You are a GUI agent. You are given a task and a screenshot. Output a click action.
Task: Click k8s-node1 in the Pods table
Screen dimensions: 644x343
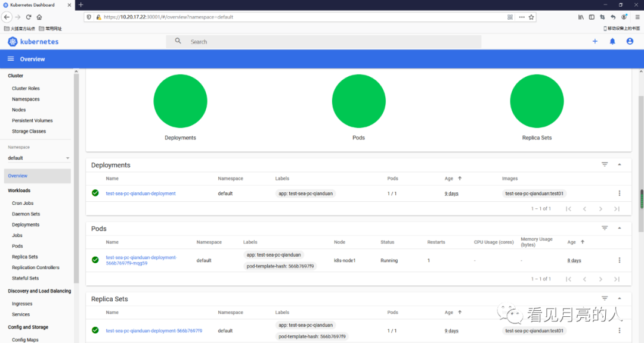tap(345, 260)
